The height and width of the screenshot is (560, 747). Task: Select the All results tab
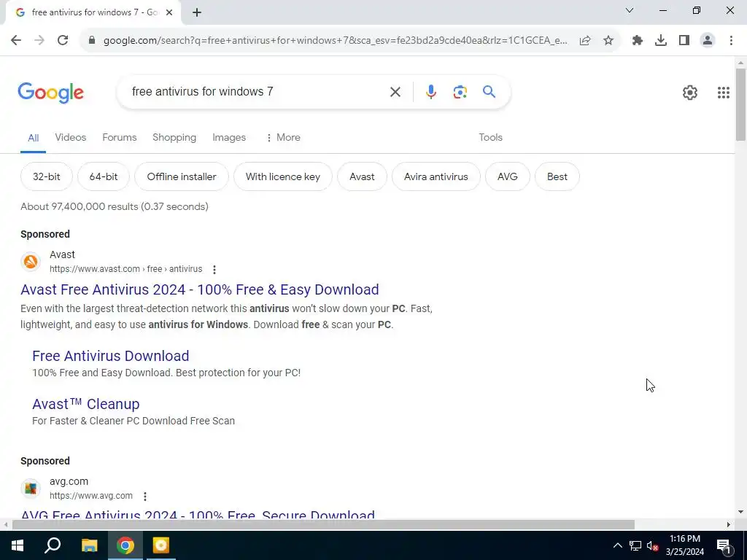coord(33,138)
